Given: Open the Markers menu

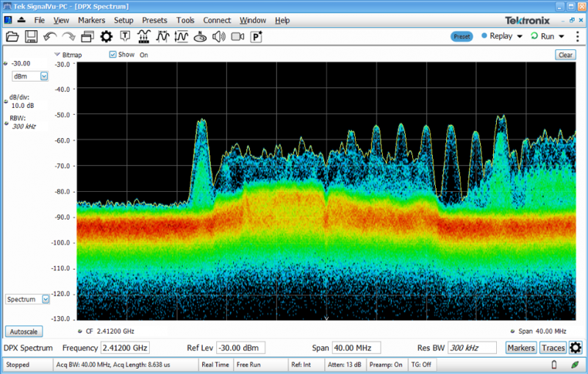Looking at the screenshot, I should point(91,20).
